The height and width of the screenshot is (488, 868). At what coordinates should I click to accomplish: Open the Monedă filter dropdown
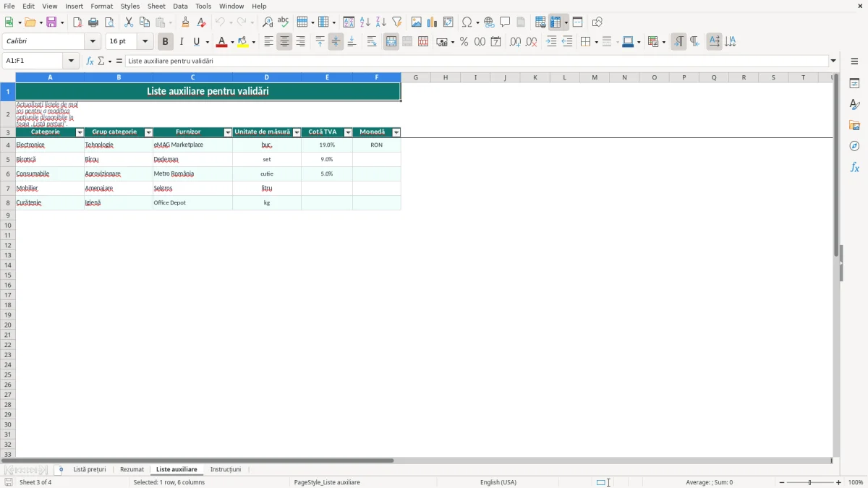(x=396, y=133)
